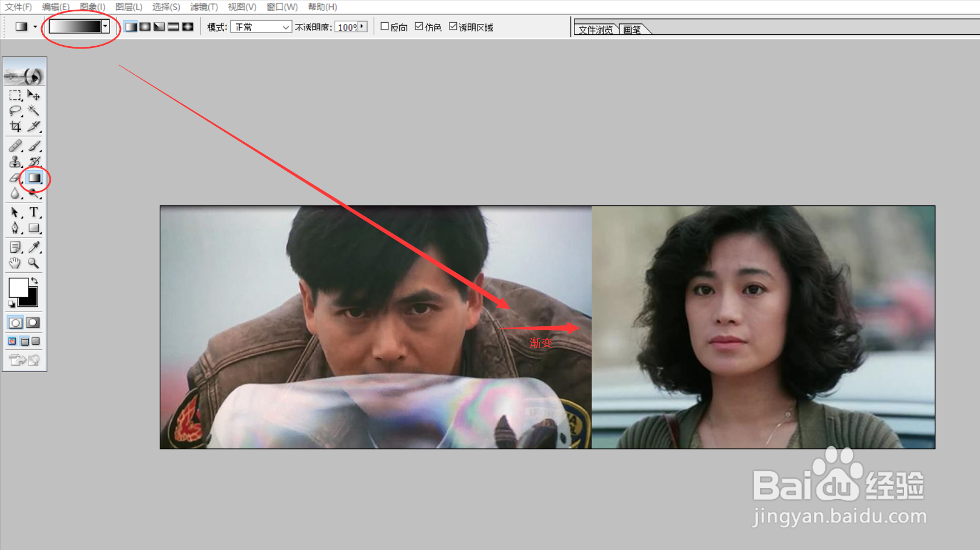Select the Healing Brush tool
Viewport: 980px width, 550px height.
(15, 147)
